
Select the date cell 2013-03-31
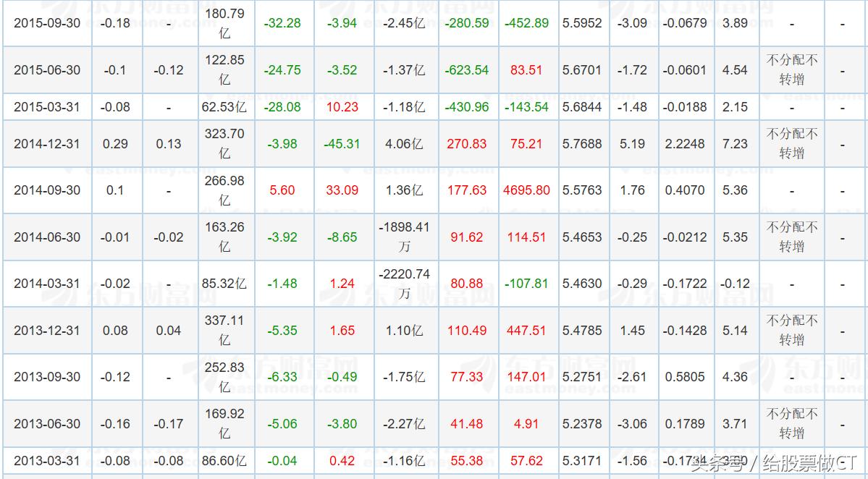pos(46,461)
